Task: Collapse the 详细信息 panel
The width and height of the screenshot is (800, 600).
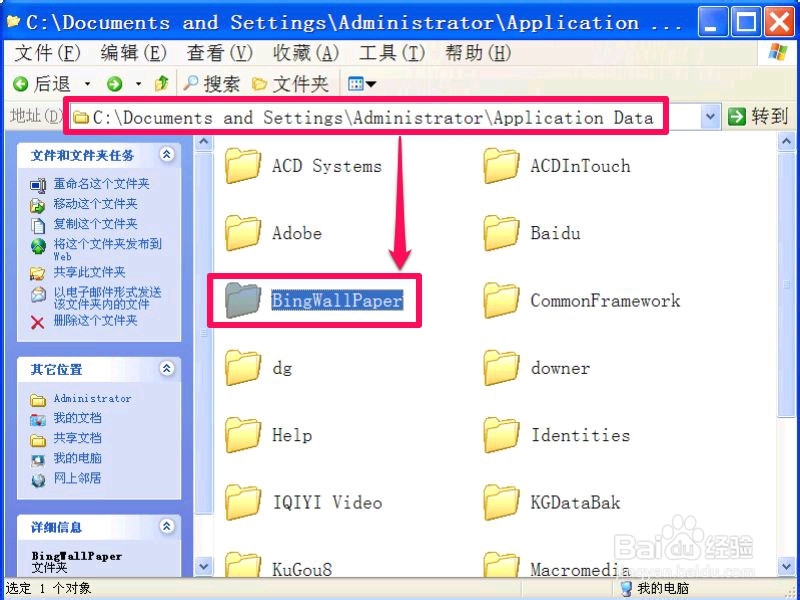Action: click(x=166, y=526)
